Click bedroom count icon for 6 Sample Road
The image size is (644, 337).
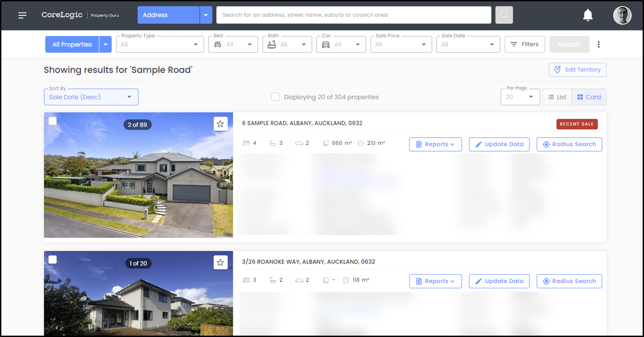pos(246,143)
